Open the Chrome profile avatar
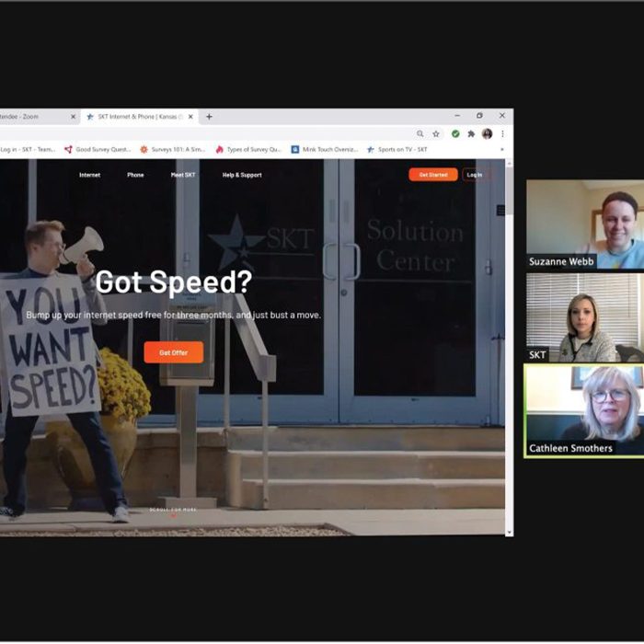 click(x=487, y=133)
